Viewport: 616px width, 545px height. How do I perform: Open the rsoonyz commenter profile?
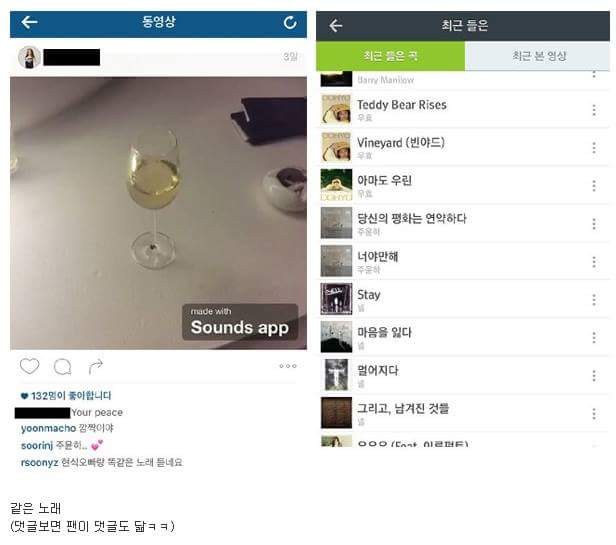[40, 462]
